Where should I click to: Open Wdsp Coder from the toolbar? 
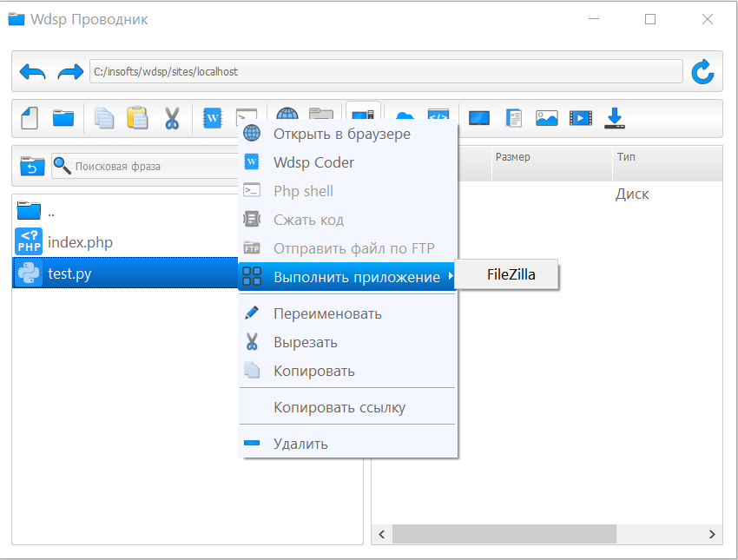coord(212,118)
